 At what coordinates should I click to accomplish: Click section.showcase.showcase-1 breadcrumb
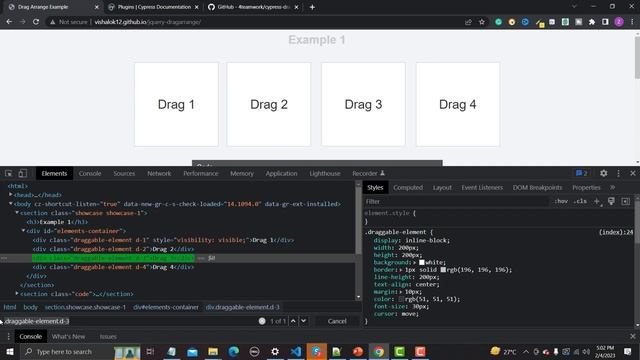click(85, 307)
